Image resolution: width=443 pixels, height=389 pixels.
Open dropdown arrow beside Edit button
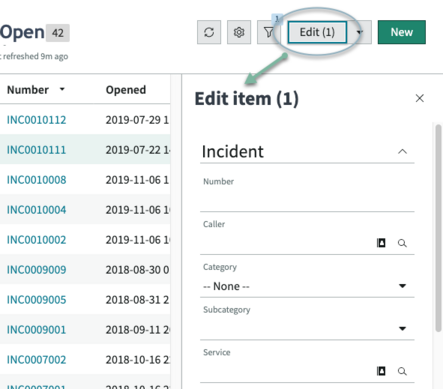click(x=360, y=32)
